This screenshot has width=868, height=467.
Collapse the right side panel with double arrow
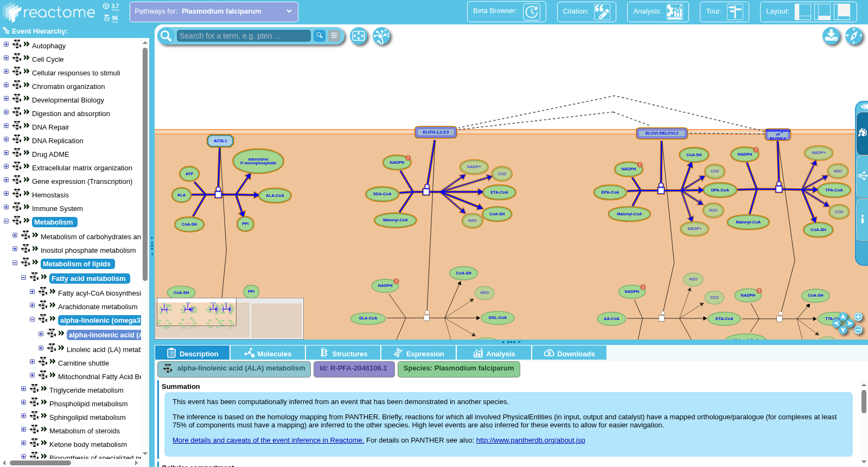point(863,106)
